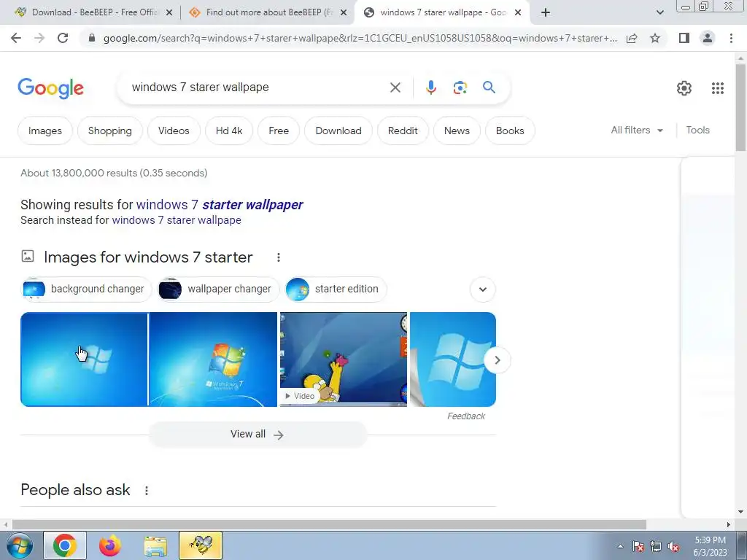Select the Hd 4k filter chip

[x=229, y=131]
